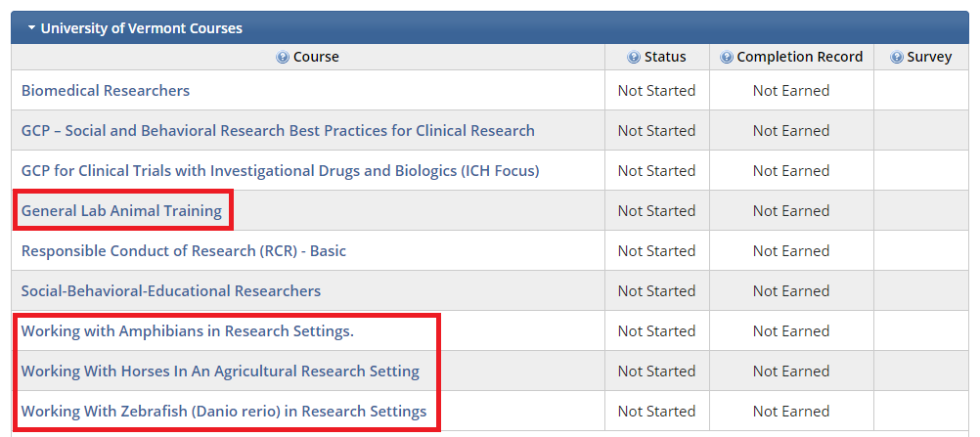Open GCP Social and Behavioral Research course
The height and width of the screenshot is (437, 980).
(x=278, y=131)
